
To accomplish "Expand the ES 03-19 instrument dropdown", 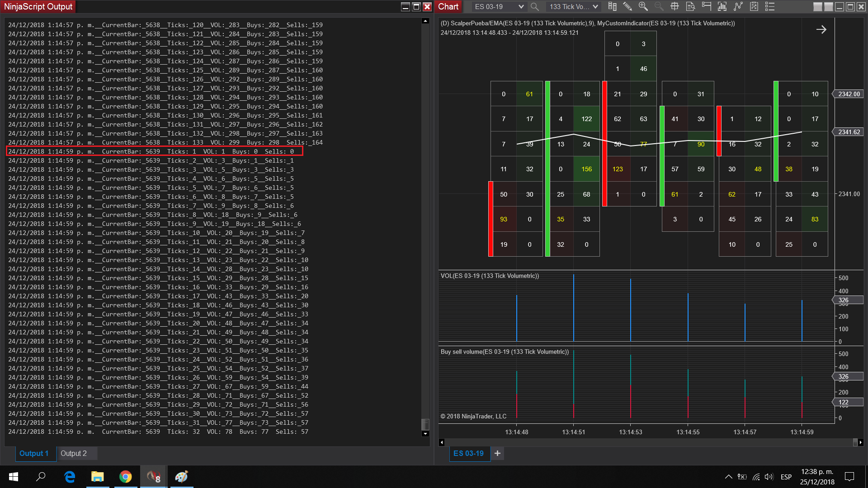I will point(521,7).
